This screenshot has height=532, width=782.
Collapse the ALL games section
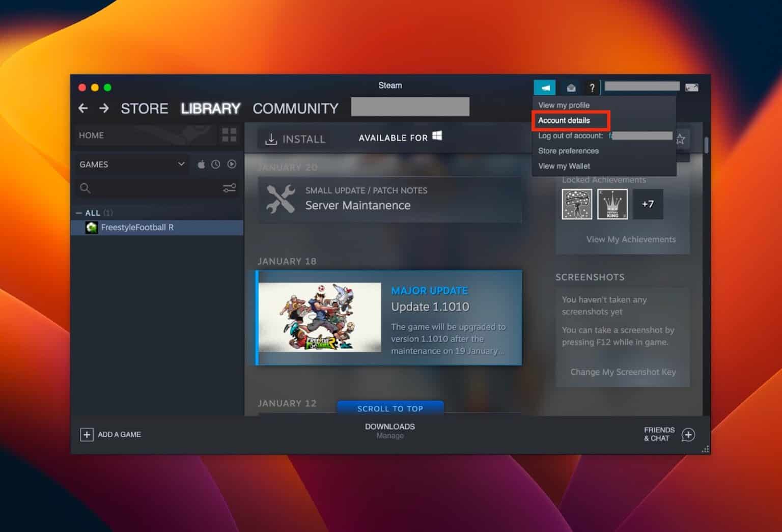point(78,213)
